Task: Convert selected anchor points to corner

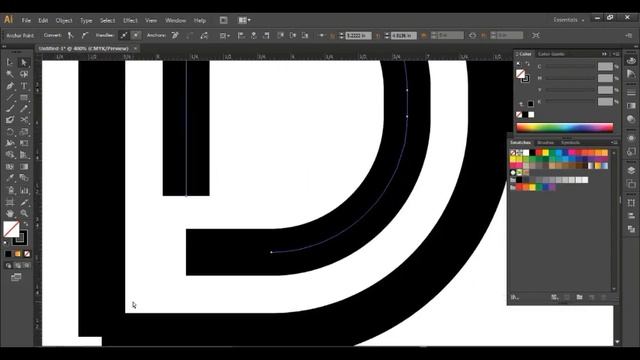Action: point(71,36)
